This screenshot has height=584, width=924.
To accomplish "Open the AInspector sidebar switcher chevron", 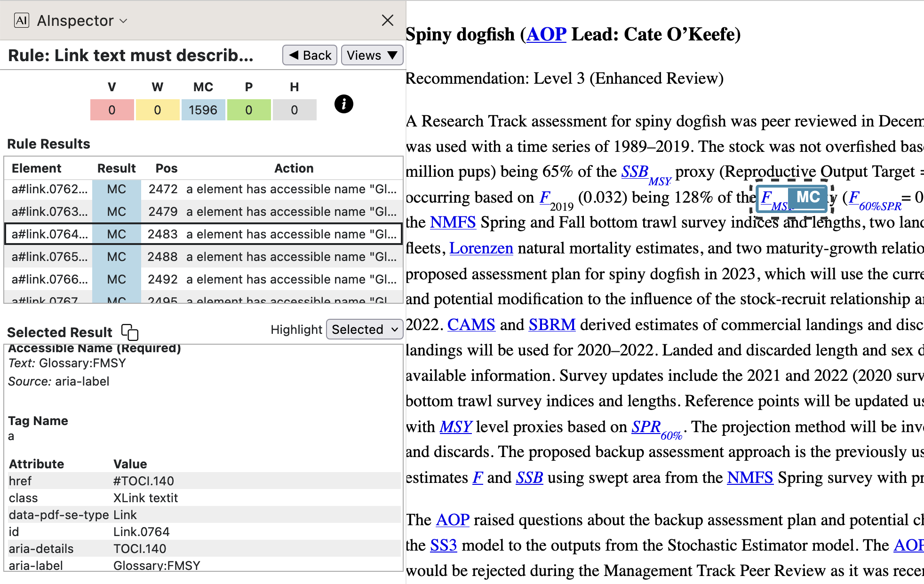I will 124,21.
